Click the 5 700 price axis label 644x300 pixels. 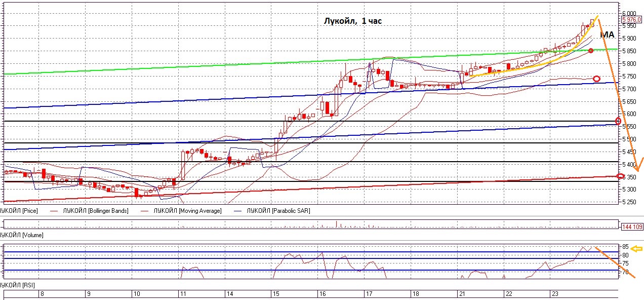point(629,89)
